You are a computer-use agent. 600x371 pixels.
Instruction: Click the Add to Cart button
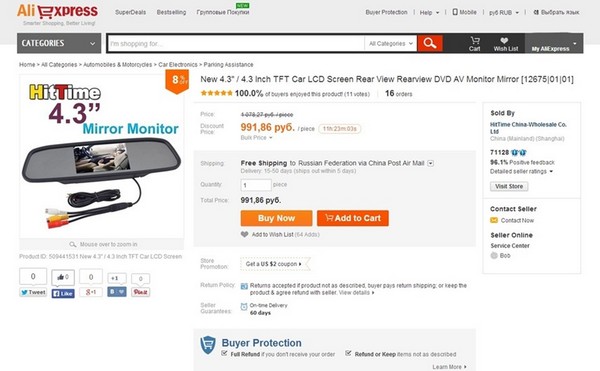click(x=353, y=218)
